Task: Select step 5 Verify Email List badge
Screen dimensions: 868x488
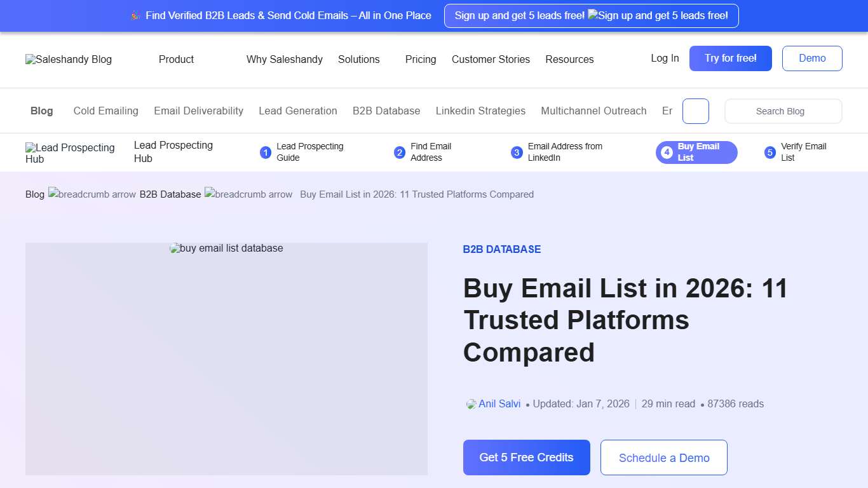Action: click(x=770, y=152)
